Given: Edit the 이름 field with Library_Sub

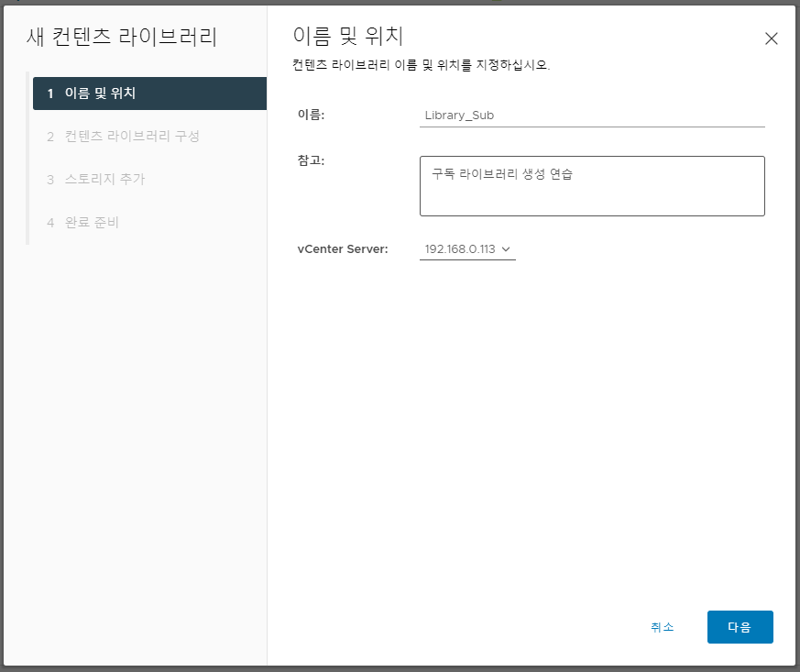Looking at the screenshot, I should click(x=592, y=116).
